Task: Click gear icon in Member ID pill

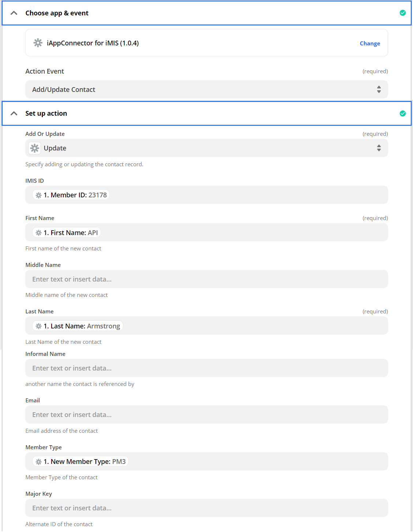Action: (39, 195)
